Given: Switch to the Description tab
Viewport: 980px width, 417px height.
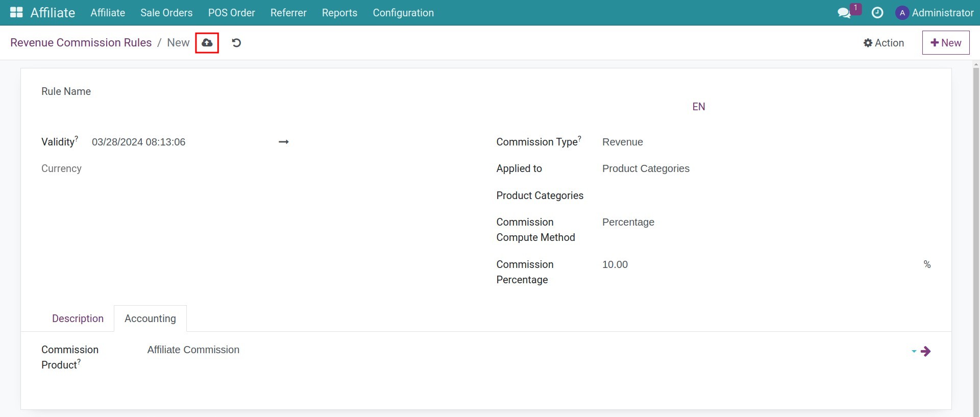Looking at the screenshot, I should click(x=78, y=318).
